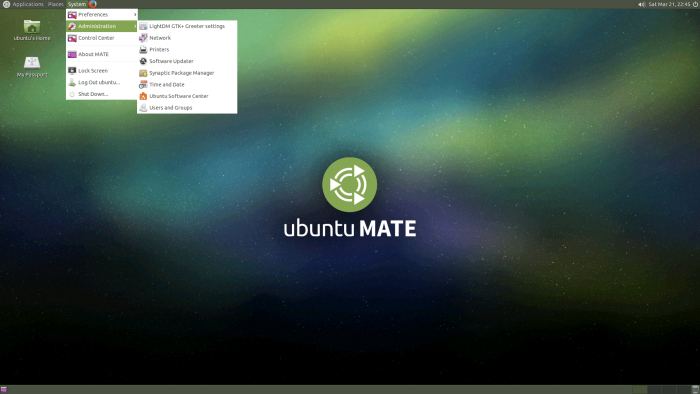Click the Ubuntu MATE logo icon beside Applications
Image resolution: width=700 pixels, height=394 pixels.
6,4
